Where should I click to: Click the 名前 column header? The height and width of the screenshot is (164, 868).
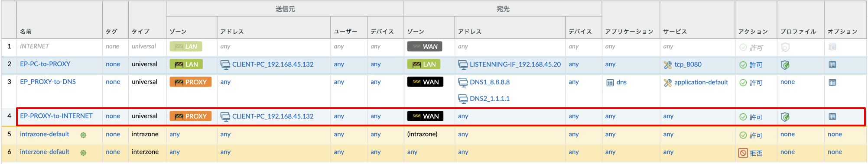(26, 32)
